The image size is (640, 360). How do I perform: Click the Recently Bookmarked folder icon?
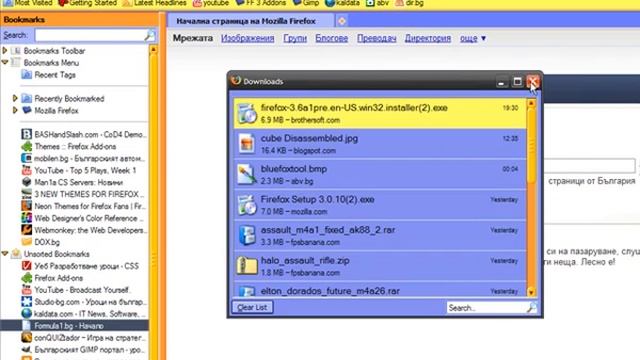pyautogui.click(x=27, y=98)
